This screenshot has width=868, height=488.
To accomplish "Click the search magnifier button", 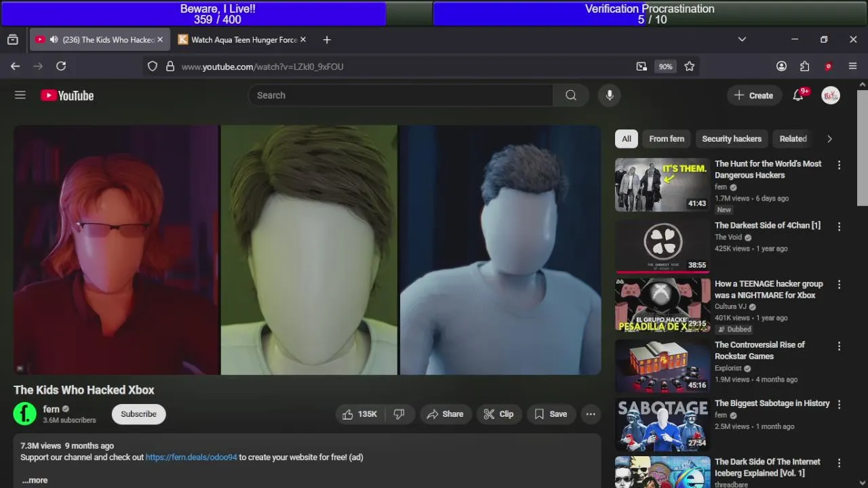I will tap(571, 96).
